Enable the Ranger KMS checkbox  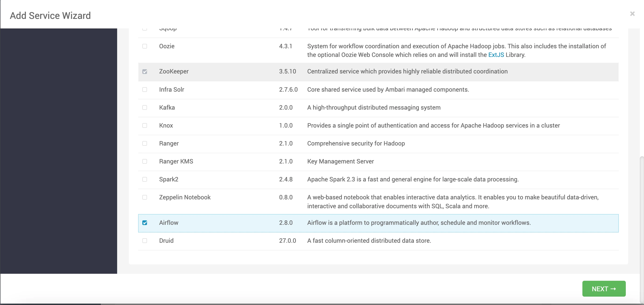(145, 161)
